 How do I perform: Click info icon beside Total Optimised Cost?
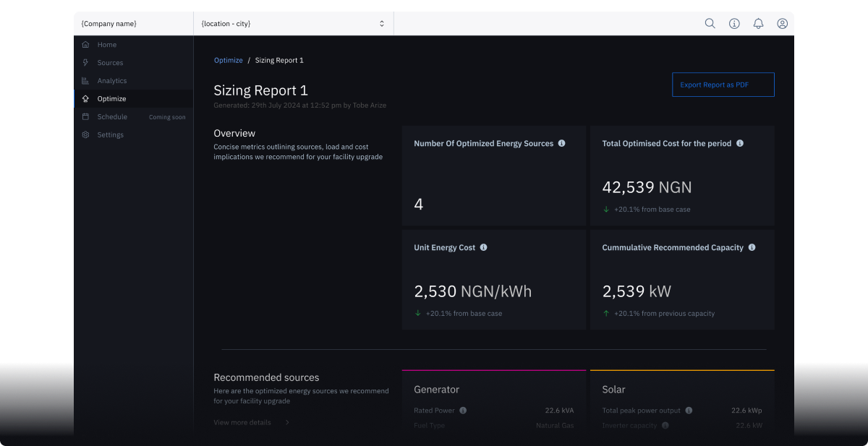(x=739, y=143)
